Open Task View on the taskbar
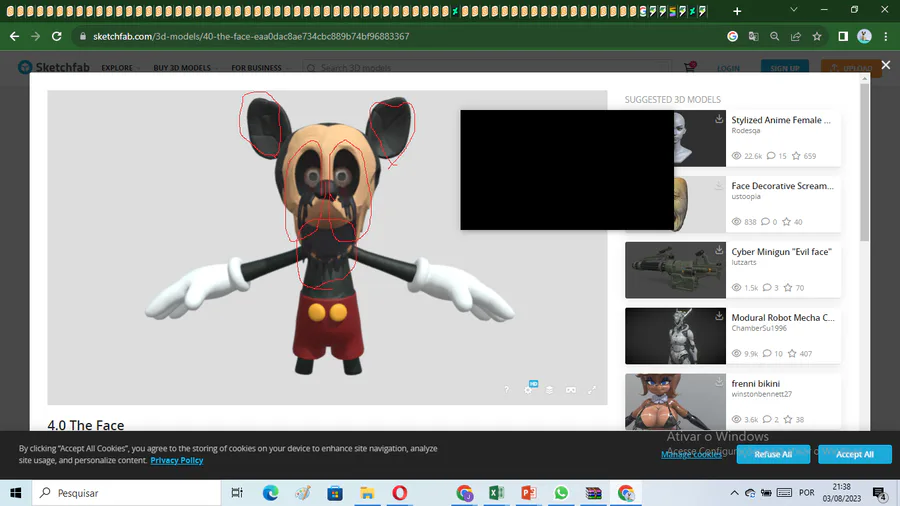 pyautogui.click(x=236, y=493)
